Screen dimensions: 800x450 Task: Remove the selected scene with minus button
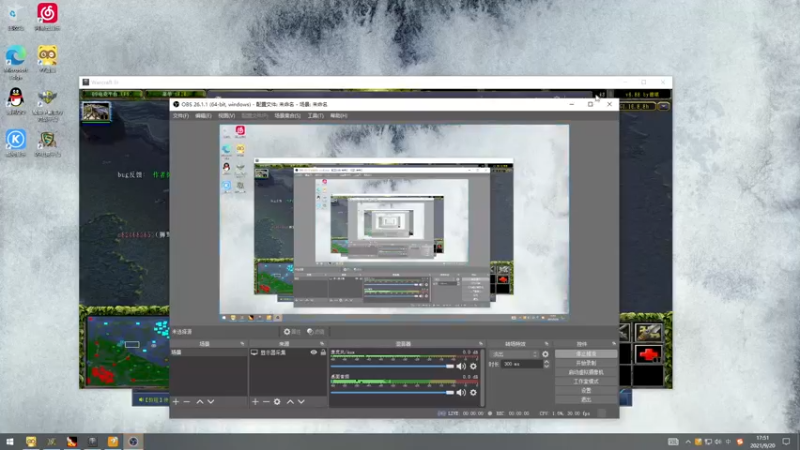coord(187,402)
